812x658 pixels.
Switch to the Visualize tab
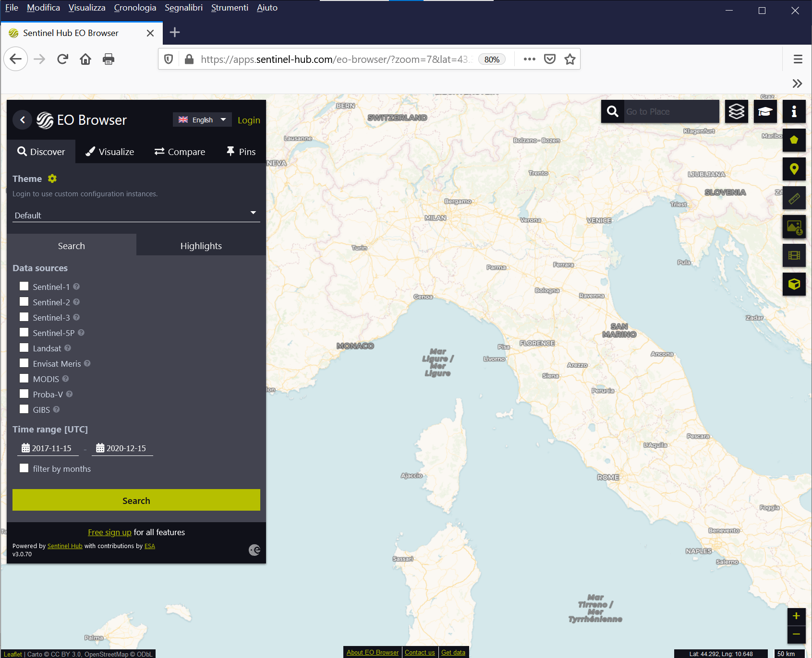pyautogui.click(x=110, y=152)
